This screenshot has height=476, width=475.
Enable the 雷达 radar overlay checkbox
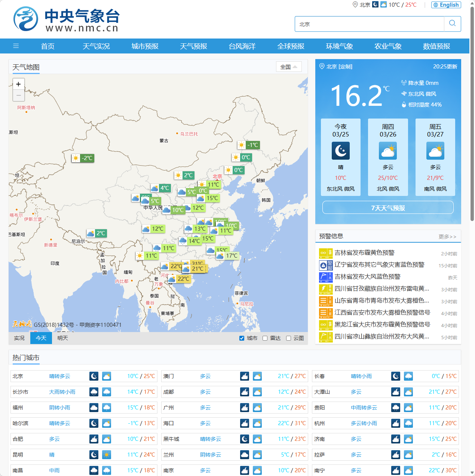coord(264,338)
